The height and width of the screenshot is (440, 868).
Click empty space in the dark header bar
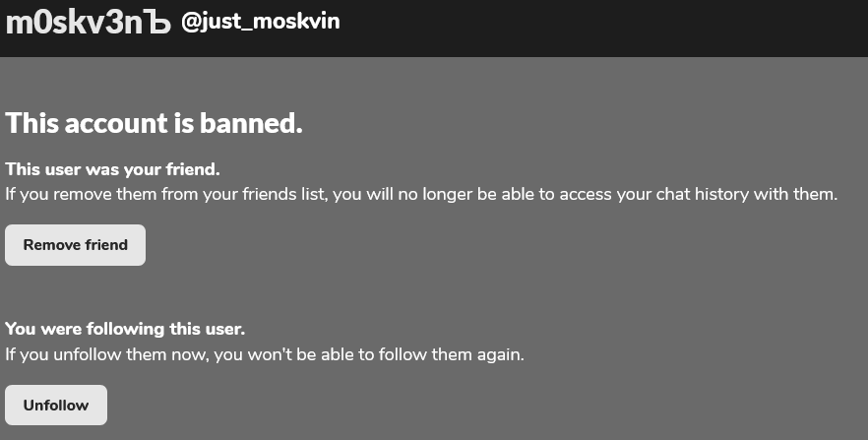click(610, 28)
